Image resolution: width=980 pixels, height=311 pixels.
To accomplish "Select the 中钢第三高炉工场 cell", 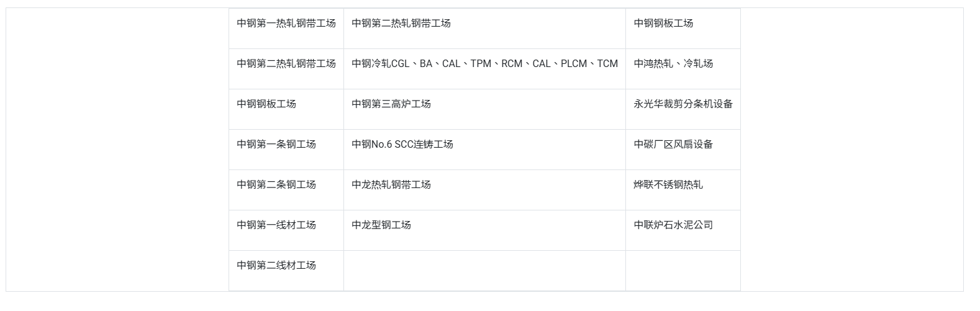I will 484,109.
